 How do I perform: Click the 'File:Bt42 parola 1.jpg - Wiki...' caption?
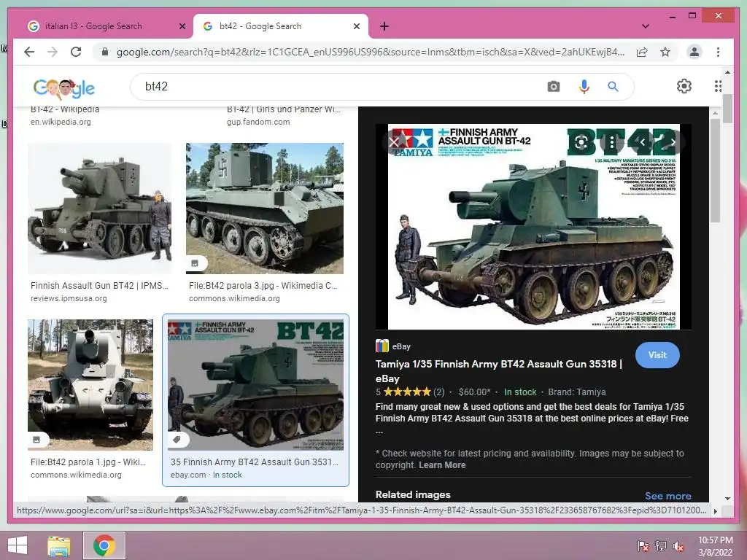click(x=88, y=462)
